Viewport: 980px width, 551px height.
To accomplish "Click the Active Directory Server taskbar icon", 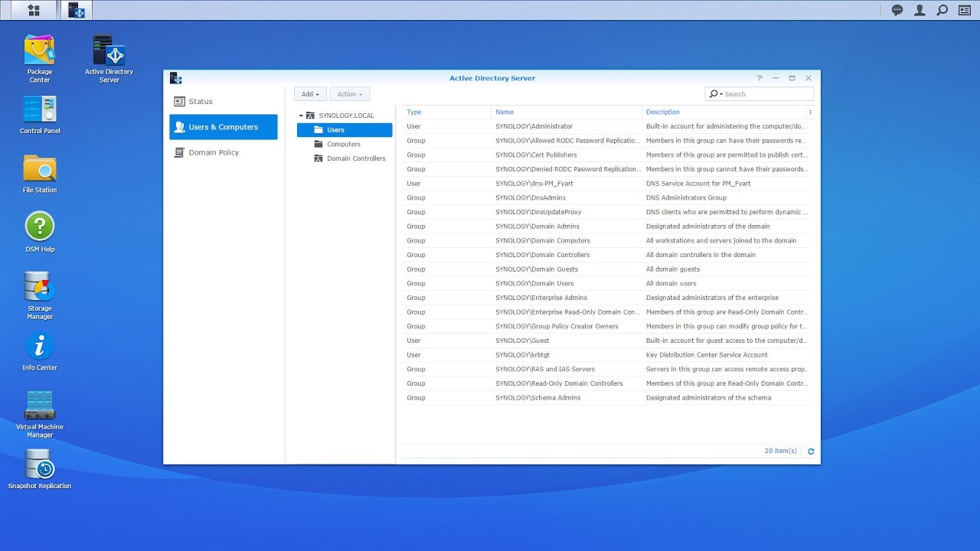I will [76, 10].
